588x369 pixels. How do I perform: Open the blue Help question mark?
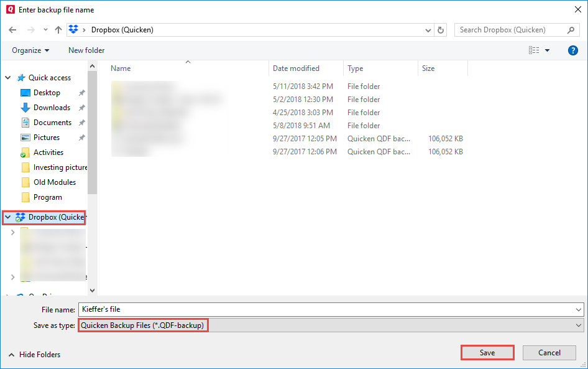[572, 50]
